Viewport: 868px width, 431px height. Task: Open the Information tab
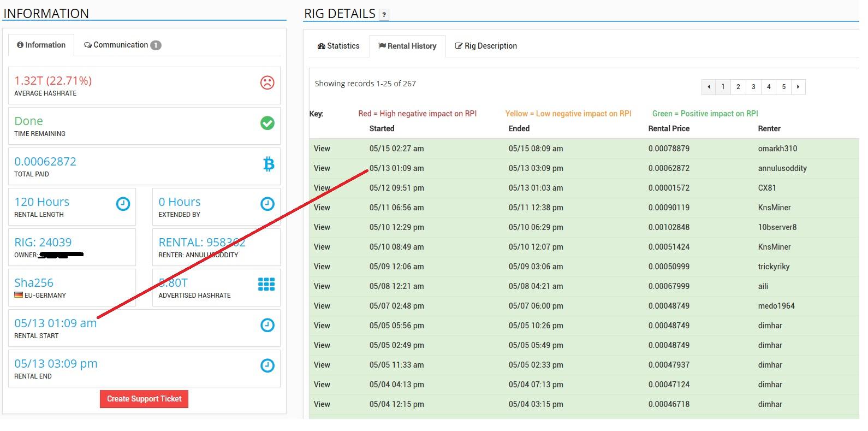41,45
